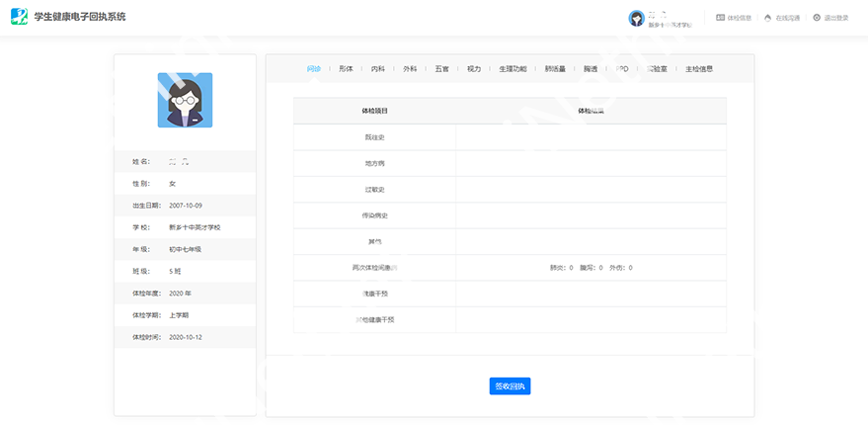Click the 学生健康电子回执系统 logo icon

tap(19, 17)
